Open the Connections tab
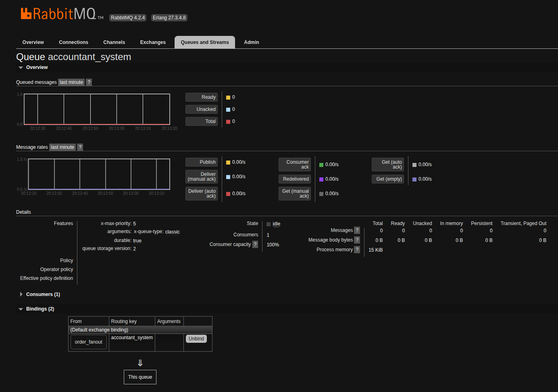This screenshot has width=558, height=392. pyautogui.click(x=73, y=42)
